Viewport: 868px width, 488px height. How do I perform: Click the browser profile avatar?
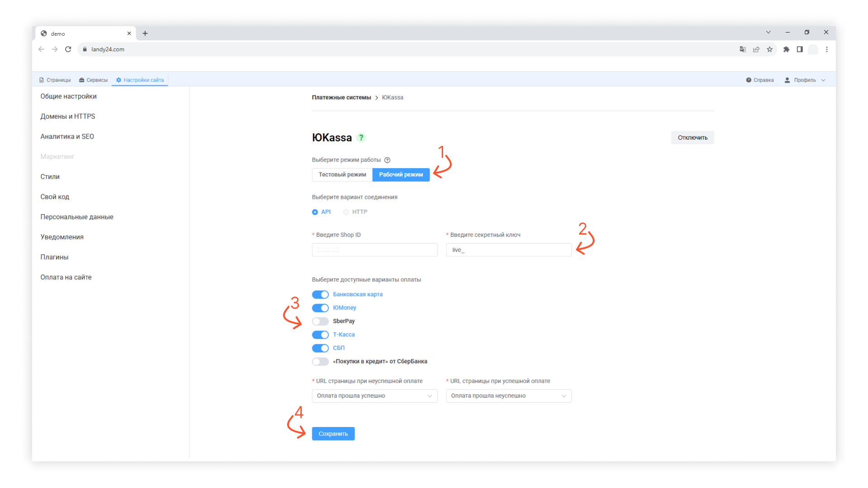point(813,49)
